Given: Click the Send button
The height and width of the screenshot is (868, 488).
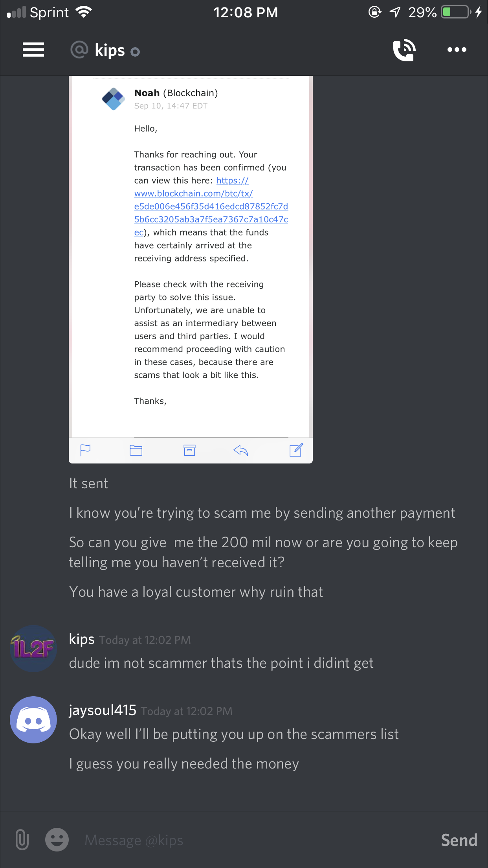Looking at the screenshot, I should coord(459,840).
